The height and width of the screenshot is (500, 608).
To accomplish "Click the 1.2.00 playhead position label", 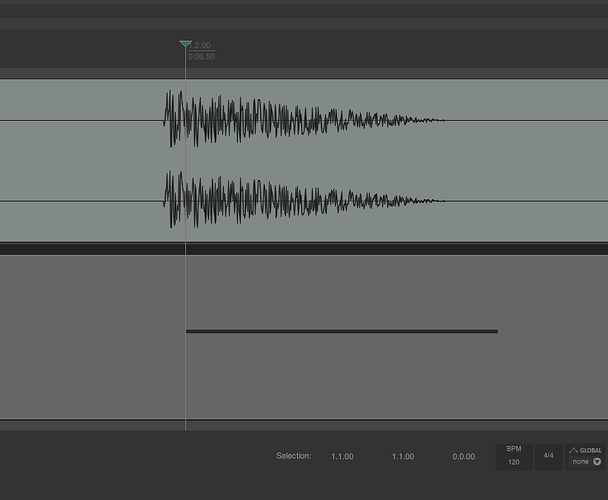I will 200,45.
